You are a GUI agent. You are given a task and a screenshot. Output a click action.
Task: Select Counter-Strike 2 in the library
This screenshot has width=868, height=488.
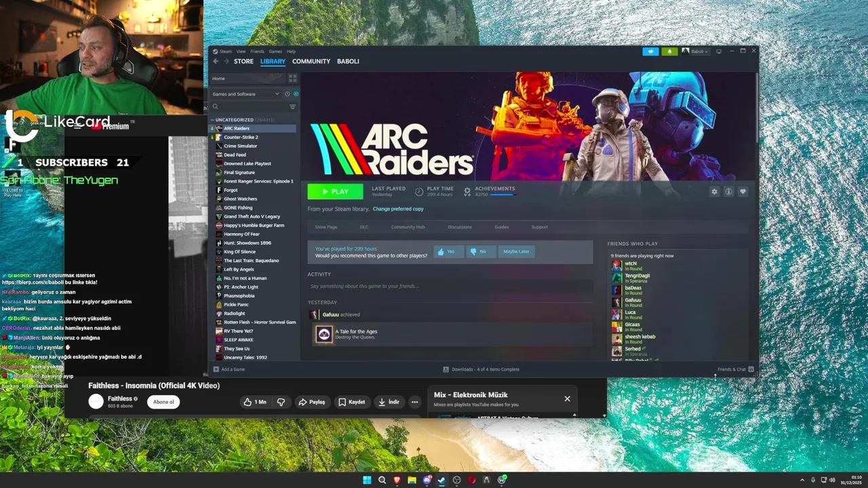tap(253, 137)
